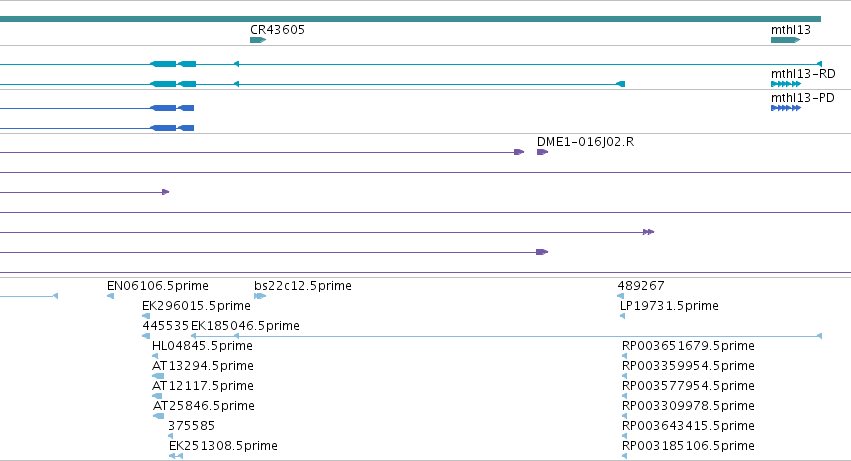The width and height of the screenshot is (851, 461).
Task: Click the EN06106.5prime EST marker
Action: pos(111,296)
